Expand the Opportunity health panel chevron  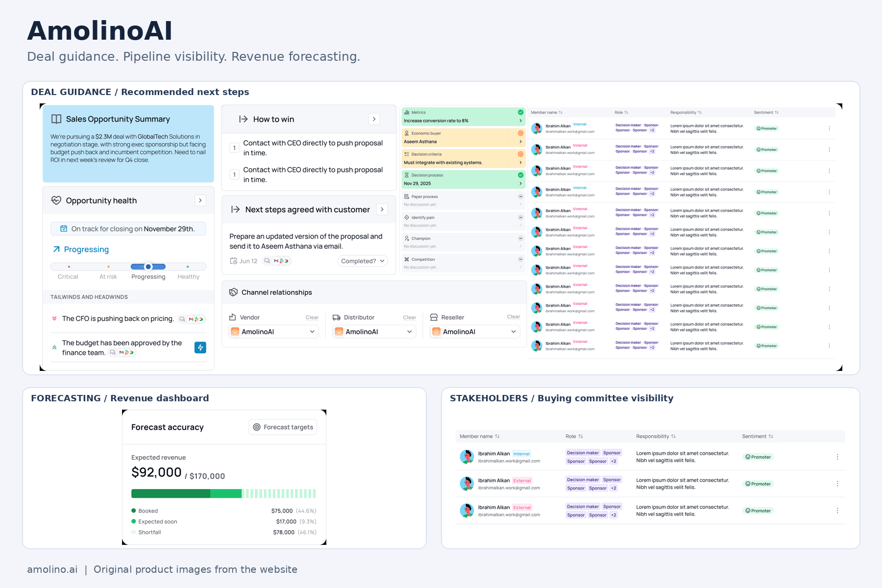point(200,200)
